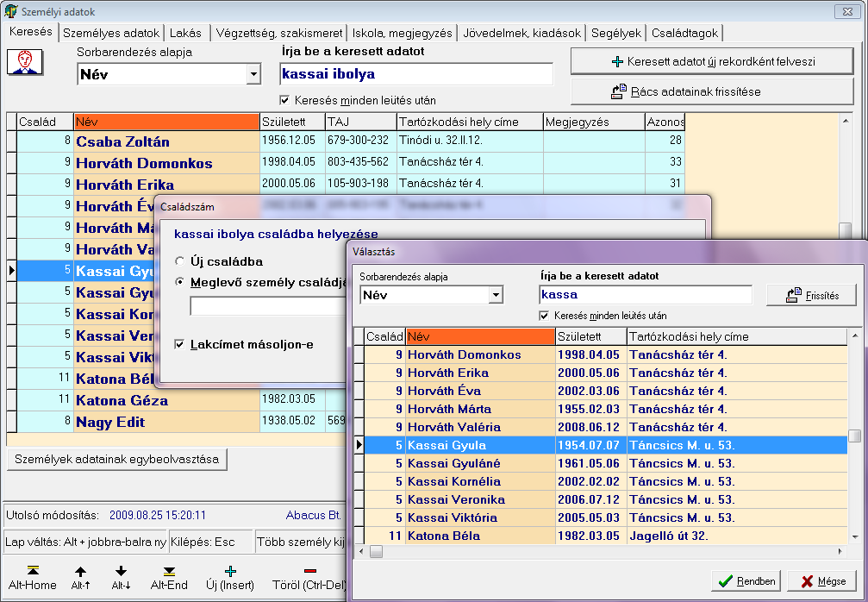This screenshot has width=868, height=602.
Task: Confirm with the Rendben button
Action: 746,581
